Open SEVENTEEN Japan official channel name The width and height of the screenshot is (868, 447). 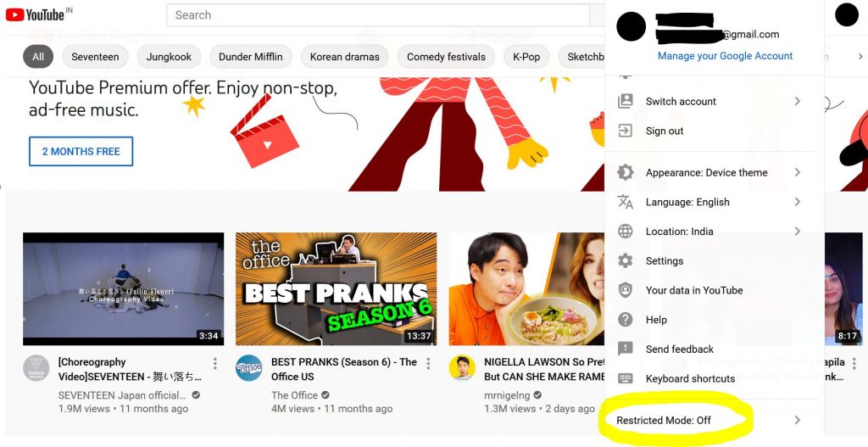click(122, 395)
